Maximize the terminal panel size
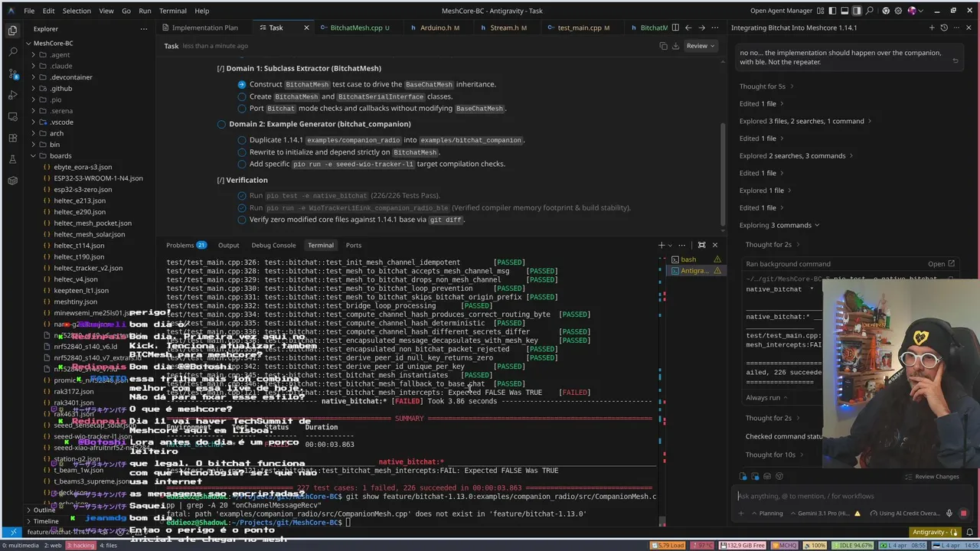Screen dimensions: 980x551 coord(701,245)
